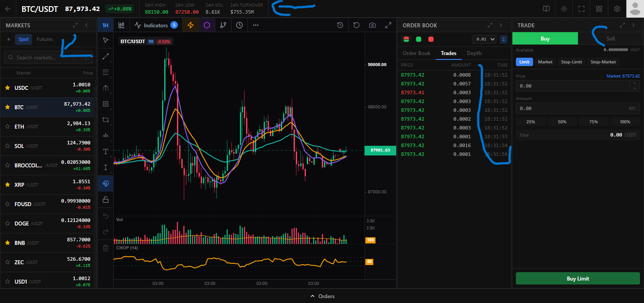
Task: Toggle light theme with the sun icon
Action: 564,9
